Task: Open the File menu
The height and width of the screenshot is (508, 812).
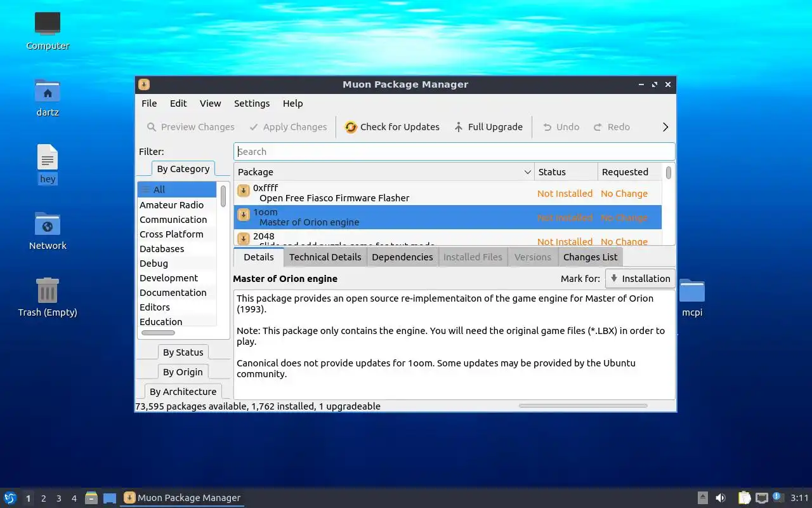Action: 149,104
